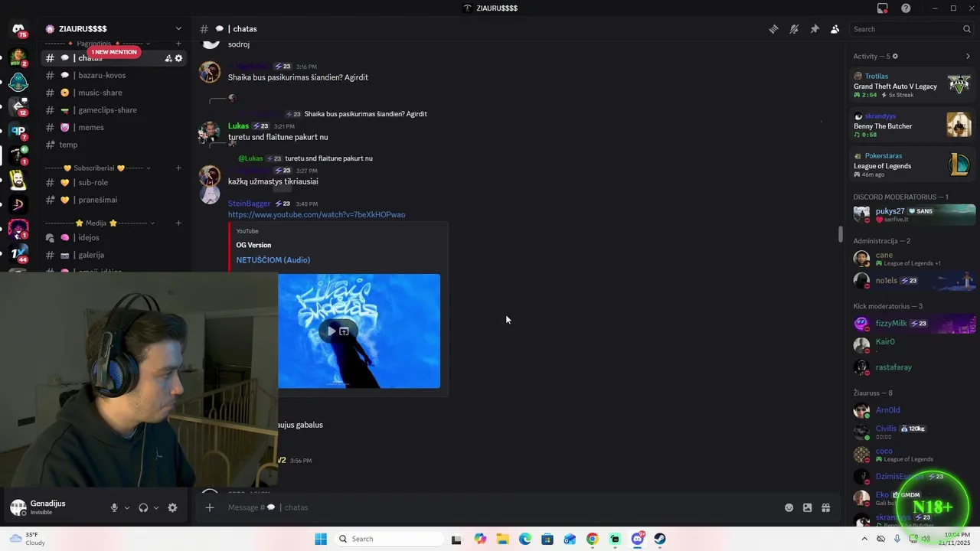Open member pukys27 profile
The width and height of the screenshot is (980, 551).
pyautogui.click(x=913, y=214)
